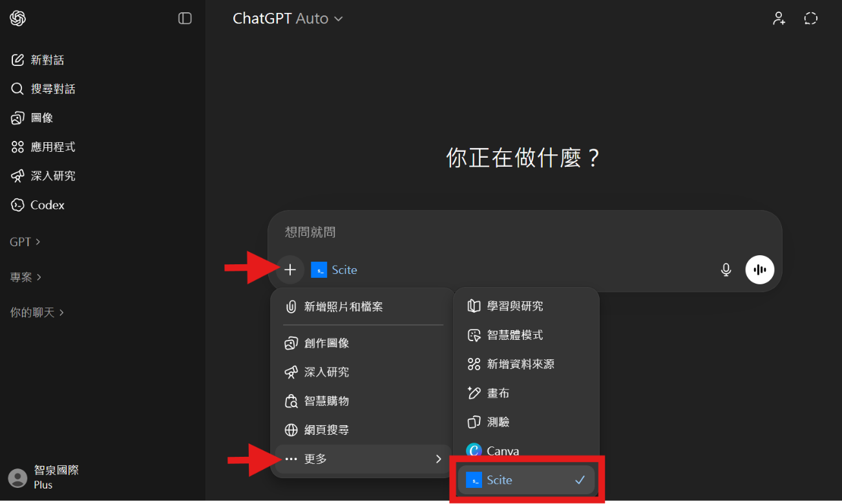842x504 pixels.
Task: Remove the Scite chip in composer
Action: pyautogui.click(x=334, y=270)
